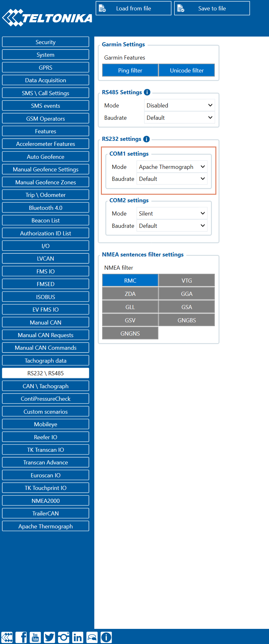Screen dimensions: 269x644
Task: Open the YouTube icon link
Action: click(35, 637)
